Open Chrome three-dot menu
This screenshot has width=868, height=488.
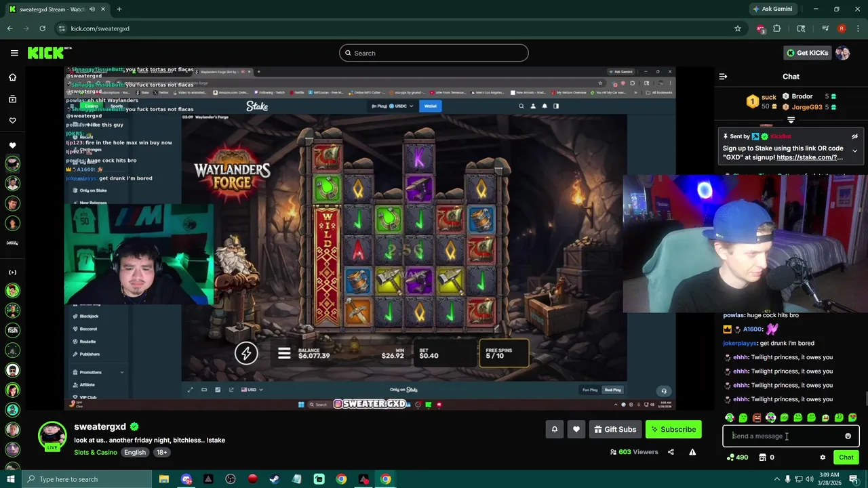[857, 28]
